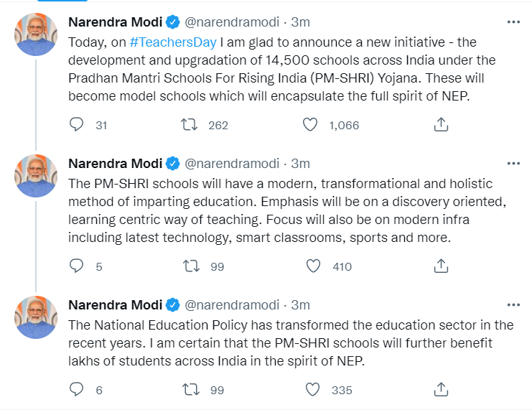Screen dimensions: 532x410
Task: Reply to the National Education Policy tweet
Action: (x=77, y=390)
